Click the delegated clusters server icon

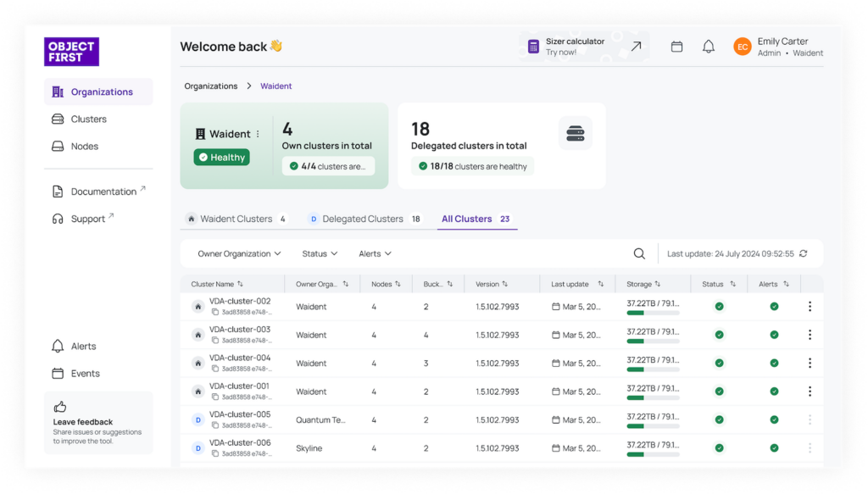pos(576,133)
